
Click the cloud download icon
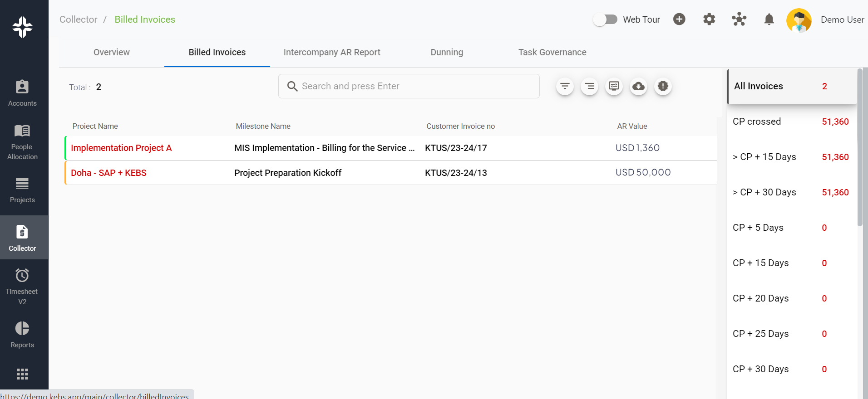click(638, 86)
